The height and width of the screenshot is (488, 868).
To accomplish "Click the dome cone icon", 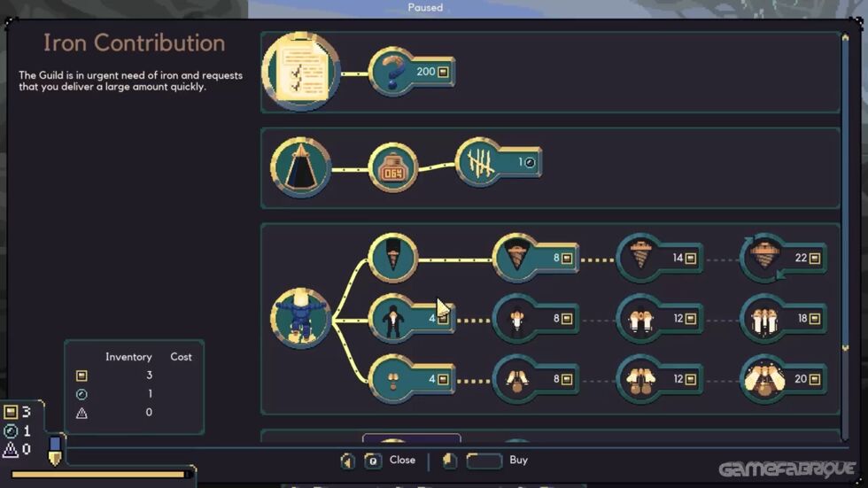I will [x=300, y=167].
